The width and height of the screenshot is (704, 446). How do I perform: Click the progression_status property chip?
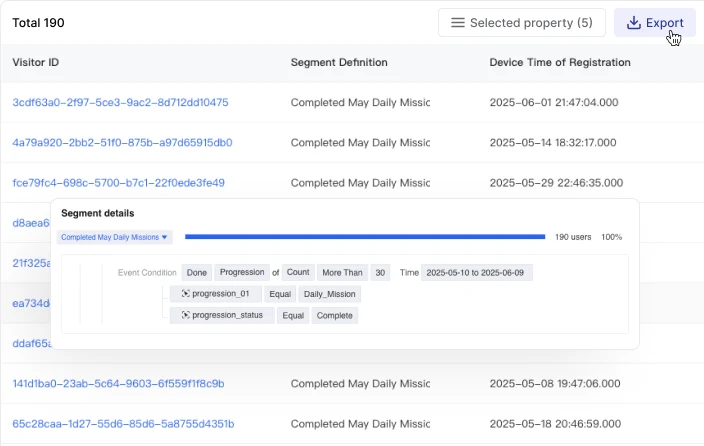[x=222, y=315]
